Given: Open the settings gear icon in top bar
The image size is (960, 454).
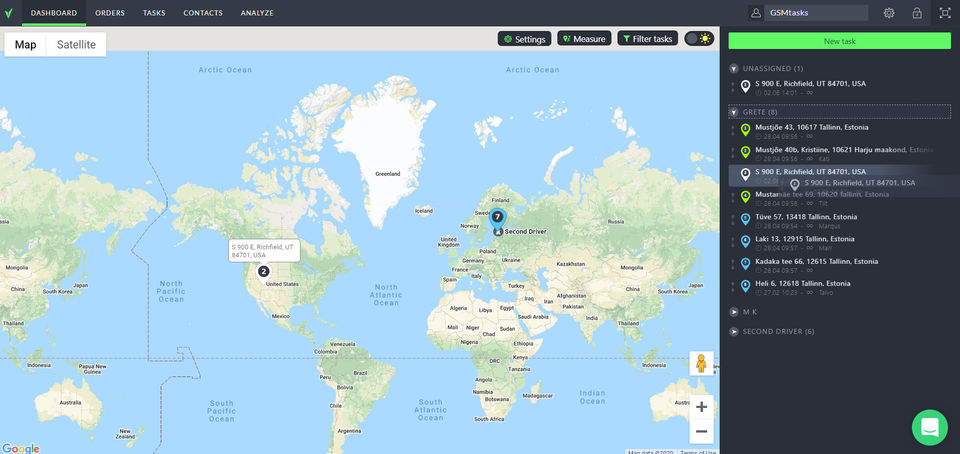Looking at the screenshot, I should click(x=889, y=13).
